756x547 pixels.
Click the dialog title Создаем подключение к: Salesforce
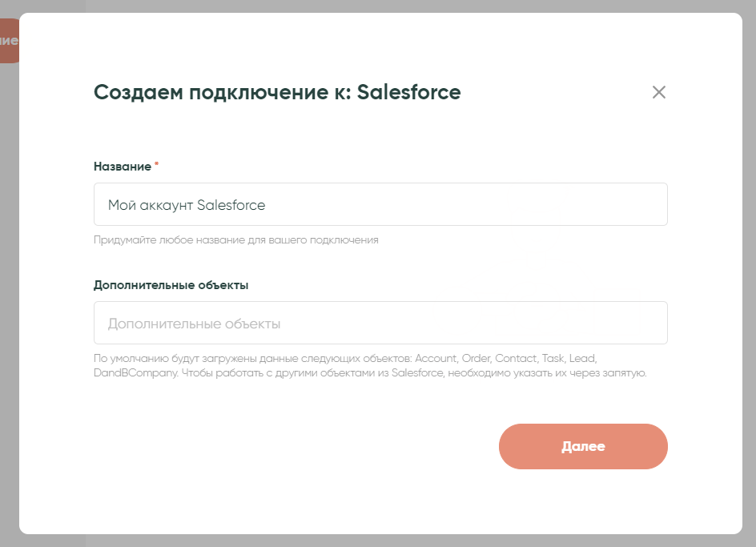pos(277,92)
